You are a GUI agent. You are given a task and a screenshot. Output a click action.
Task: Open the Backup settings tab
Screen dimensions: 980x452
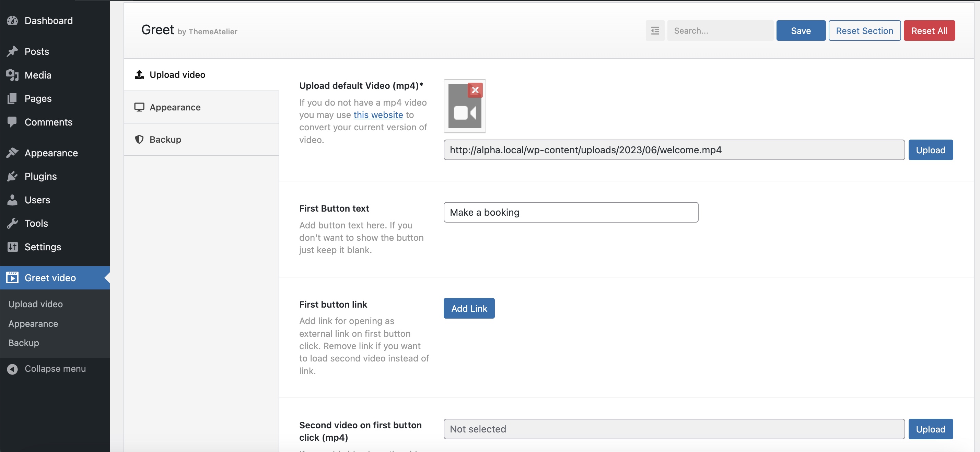click(x=165, y=140)
